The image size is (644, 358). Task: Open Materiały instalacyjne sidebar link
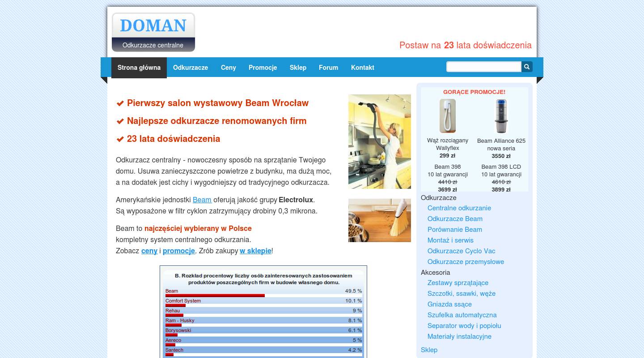pyautogui.click(x=459, y=337)
